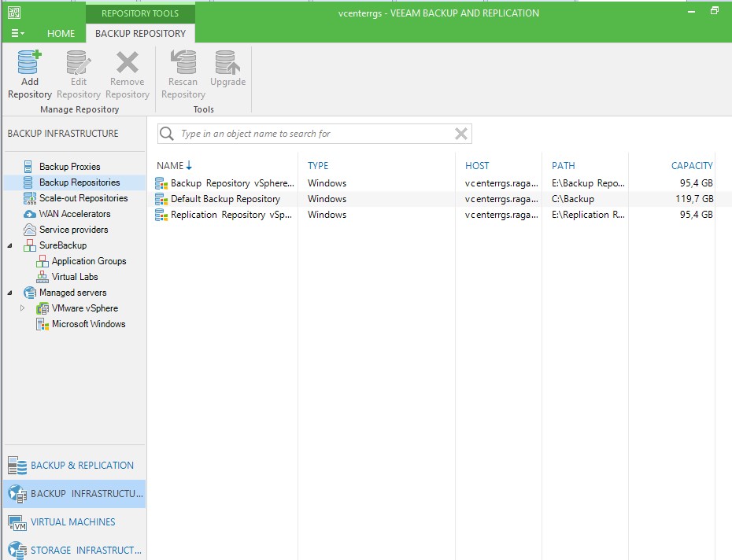Open the main application menu
This screenshot has width=732, height=560.
pyautogui.click(x=16, y=33)
